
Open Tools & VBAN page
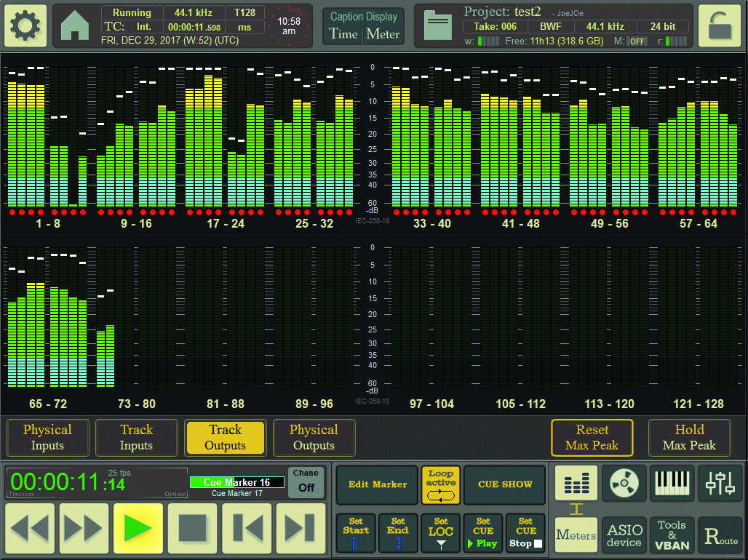click(x=672, y=535)
